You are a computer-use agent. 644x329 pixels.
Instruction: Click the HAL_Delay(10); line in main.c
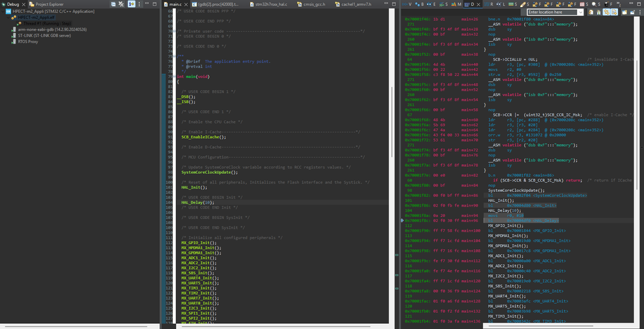pyautogui.click(x=197, y=202)
